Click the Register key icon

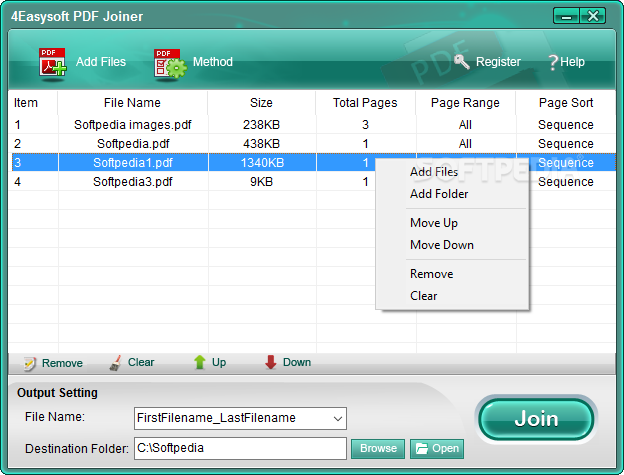(462, 62)
